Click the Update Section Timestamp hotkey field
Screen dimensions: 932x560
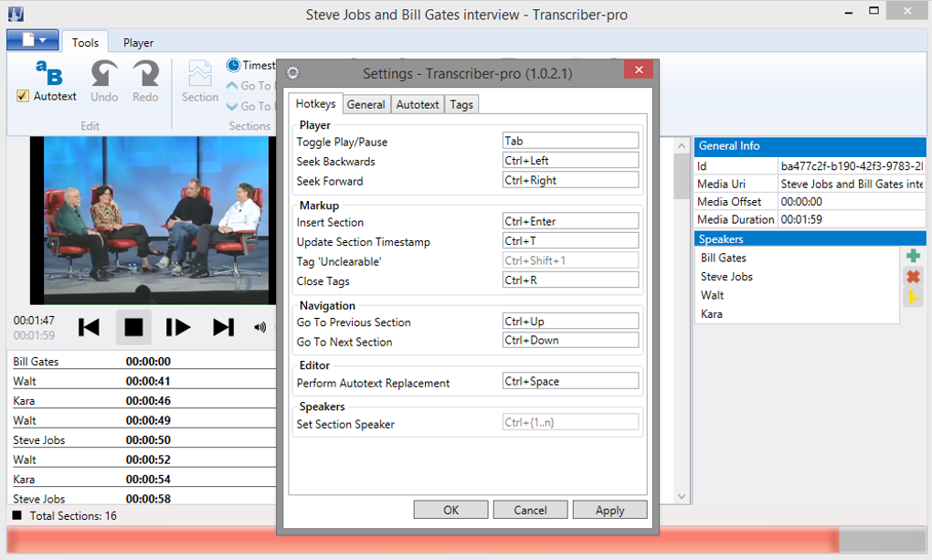pyautogui.click(x=570, y=241)
